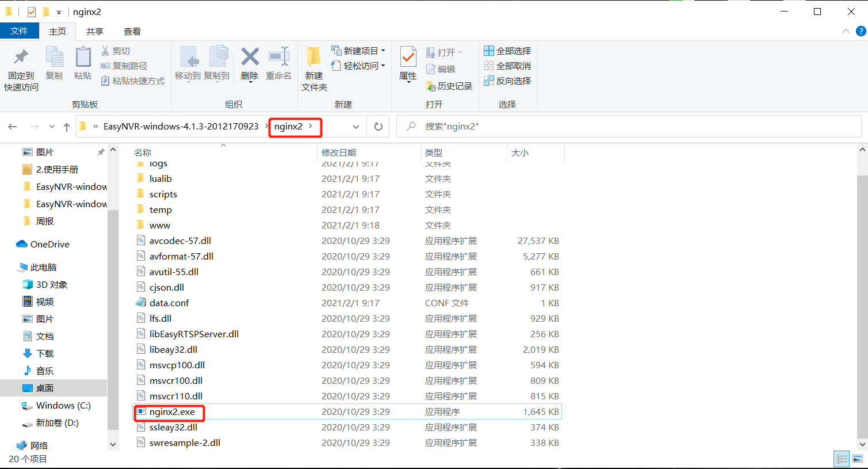Click Select all (全部选择)
Image resolution: width=868 pixels, height=469 pixels.
pyautogui.click(x=507, y=51)
